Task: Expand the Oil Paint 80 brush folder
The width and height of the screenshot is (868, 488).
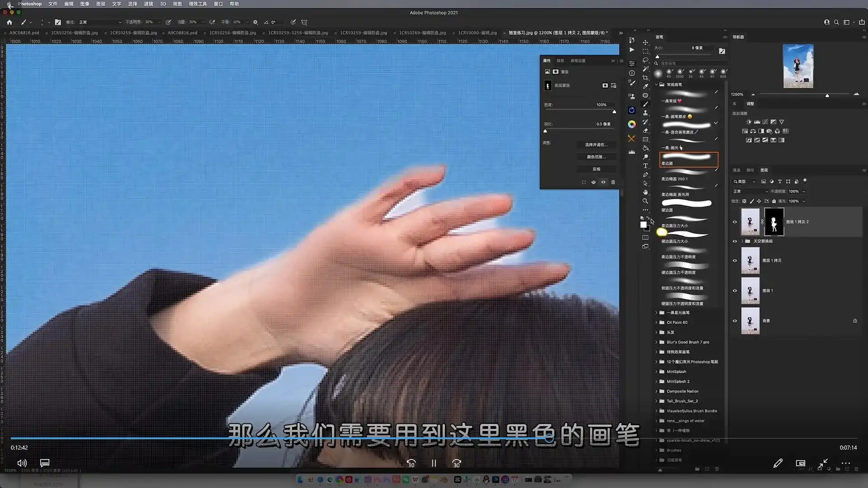Action: (x=656, y=323)
